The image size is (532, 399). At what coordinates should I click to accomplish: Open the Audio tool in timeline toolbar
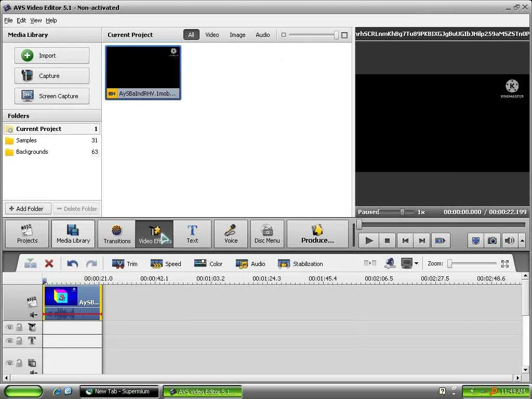click(x=250, y=263)
